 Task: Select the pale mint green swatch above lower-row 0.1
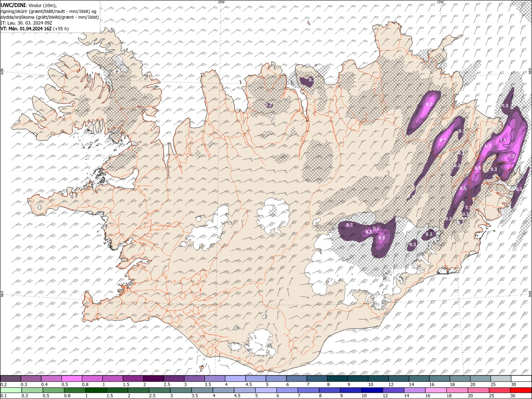click(x=11, y=390)
